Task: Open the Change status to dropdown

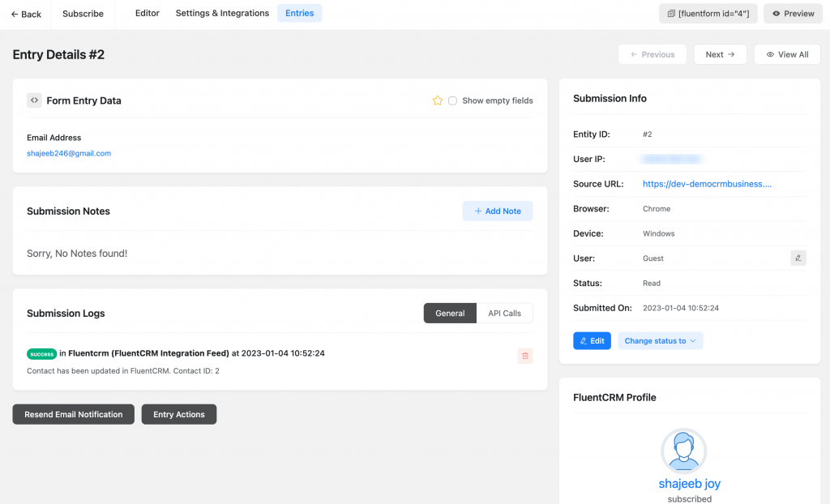Action: (661, 340)
